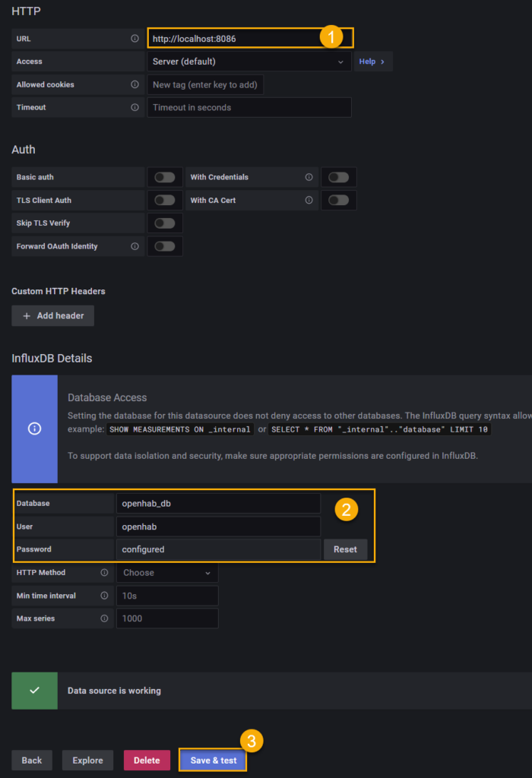The image size is (532, 778).
Task: Click the Max series 1000 field
Action: click(x=167, y=618)
